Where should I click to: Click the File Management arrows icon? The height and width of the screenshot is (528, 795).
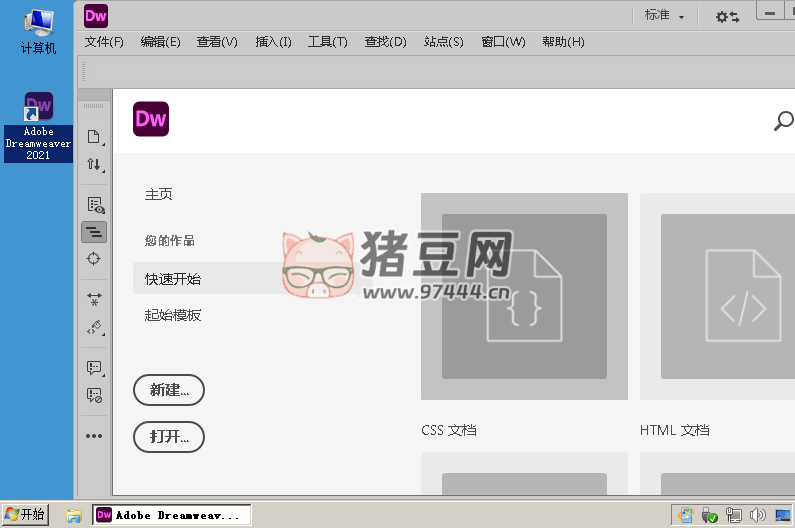point(94,164)
